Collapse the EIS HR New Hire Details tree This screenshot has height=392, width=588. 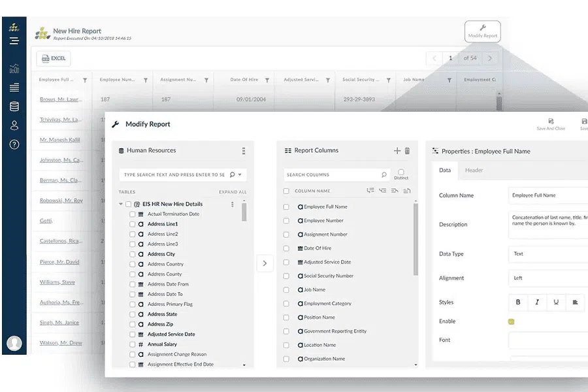121,204
